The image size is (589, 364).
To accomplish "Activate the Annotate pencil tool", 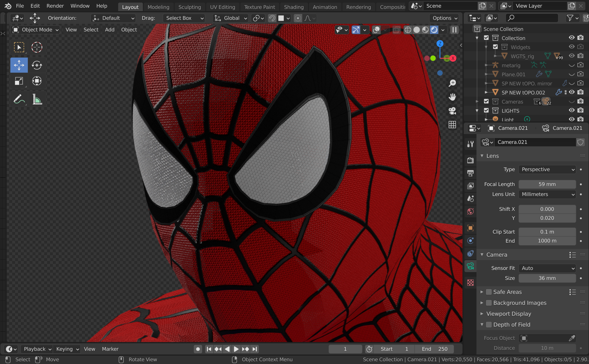I will click(x=19, y=99).
